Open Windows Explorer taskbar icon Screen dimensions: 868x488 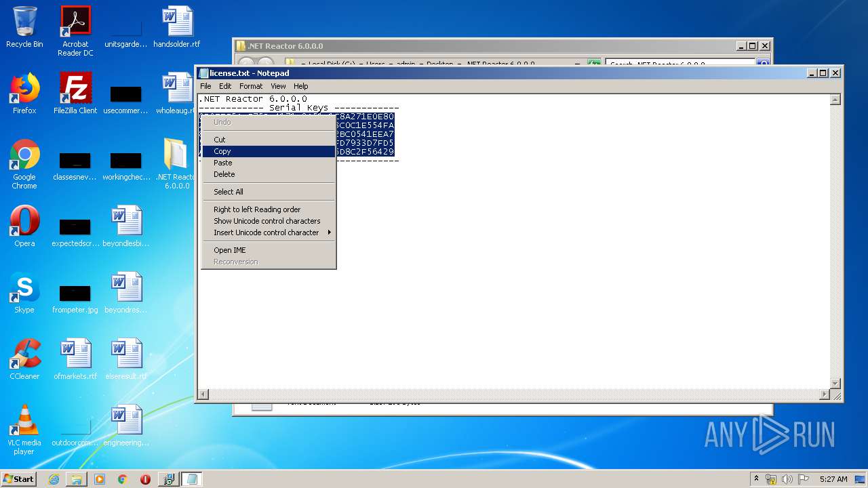pos(77,479)
